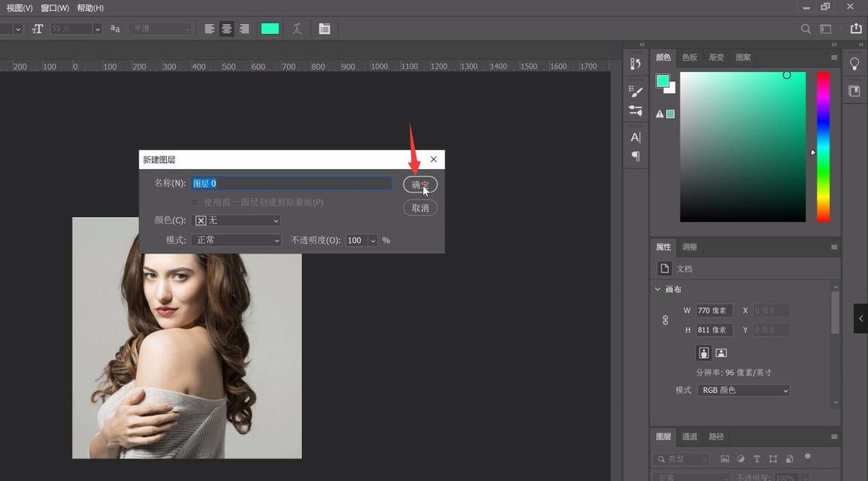Filter layers by smart objects icon

(x=789, y=459)
